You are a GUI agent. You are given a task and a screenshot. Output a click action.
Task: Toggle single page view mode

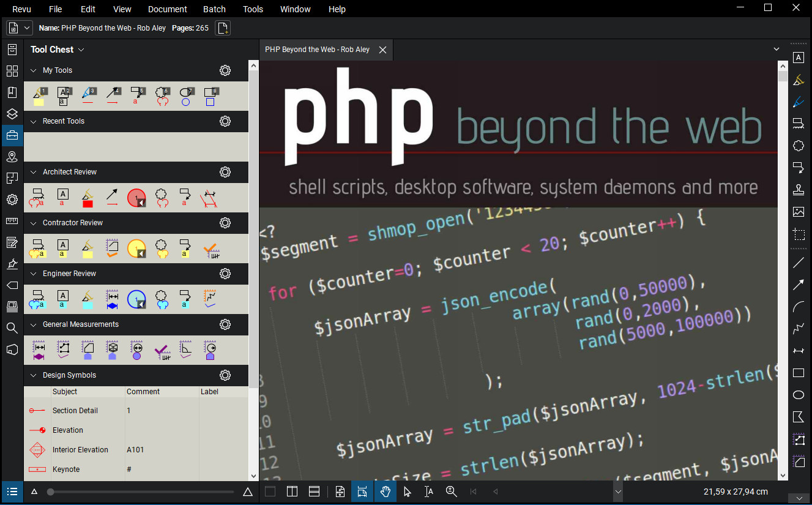pos(270,492)
